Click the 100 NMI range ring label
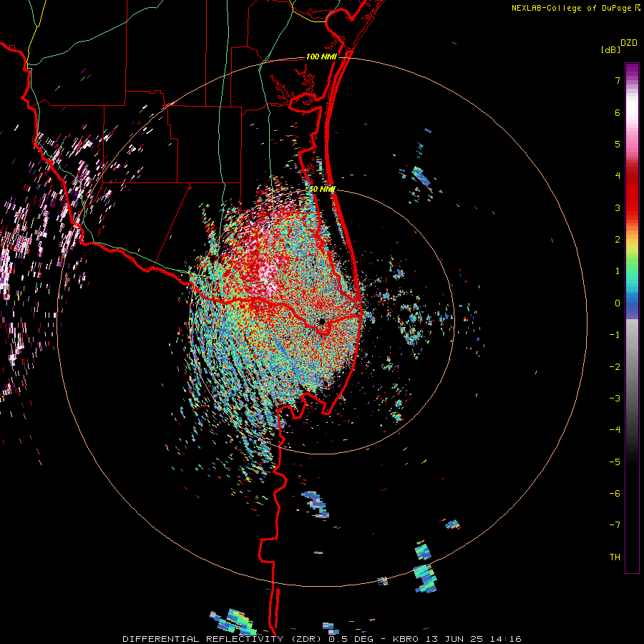The width and height of the screenshot is (644, 644). (321, 57)
